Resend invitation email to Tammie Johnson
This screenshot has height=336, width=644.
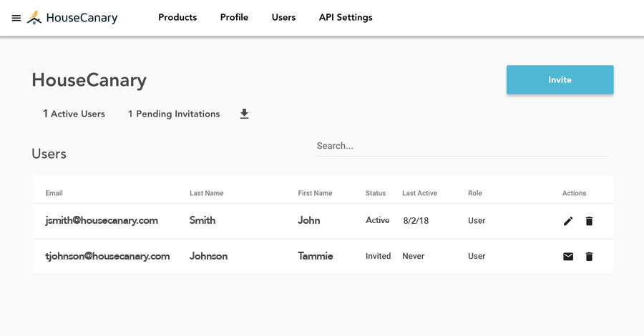click(568, 257)
